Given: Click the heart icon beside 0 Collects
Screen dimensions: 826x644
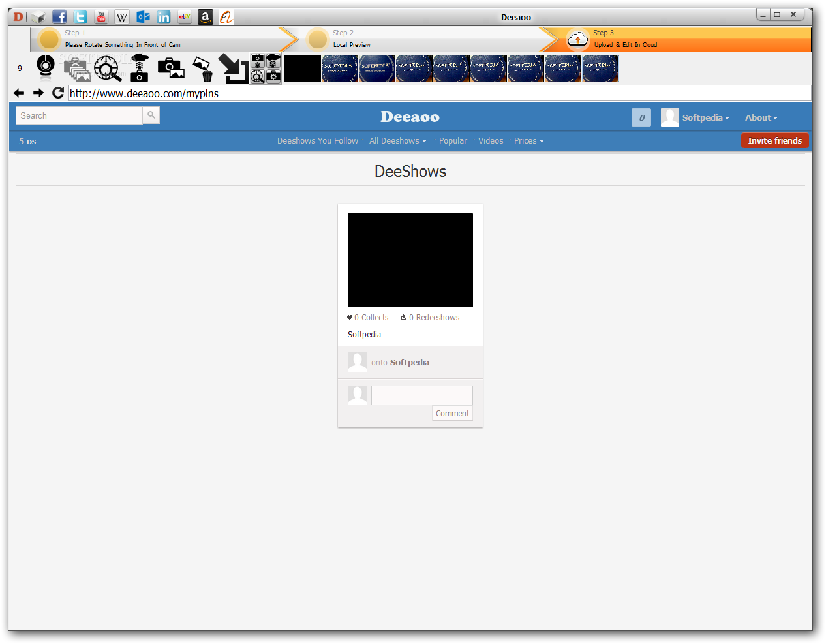Looking at the screenshot, I should pos(350,318).
